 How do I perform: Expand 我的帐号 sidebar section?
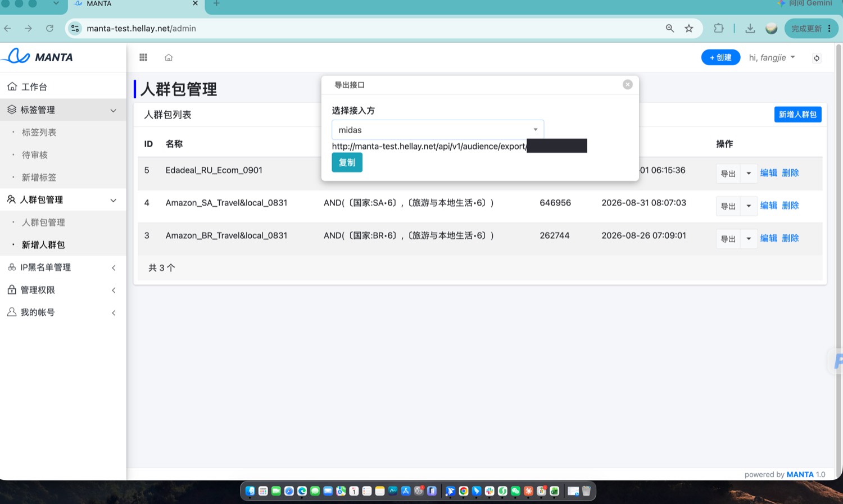coord(63,312)
